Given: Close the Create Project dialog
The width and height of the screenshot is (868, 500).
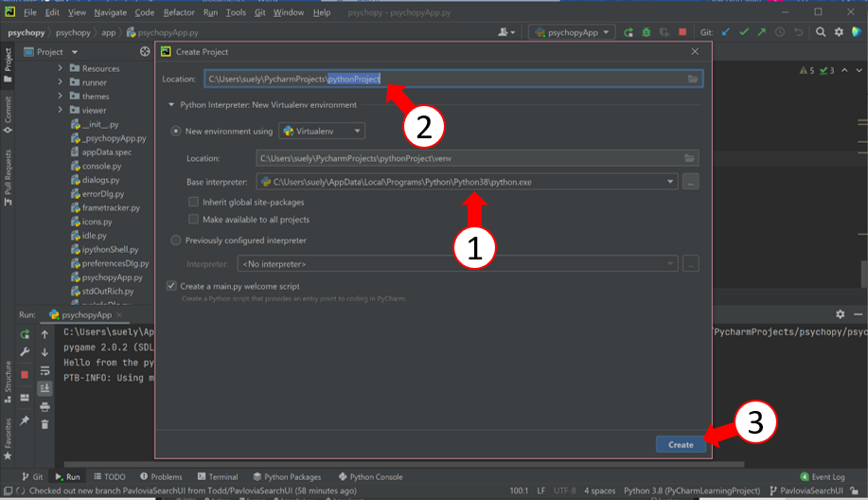Looking at the screenshot, I should (695, 51).
